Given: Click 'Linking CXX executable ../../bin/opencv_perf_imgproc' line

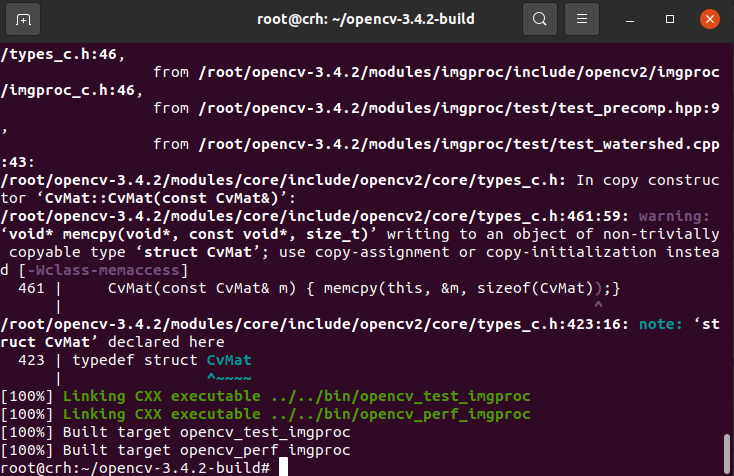Looking at the screenshot, I should pyautogui.click(x=297, y=414).
